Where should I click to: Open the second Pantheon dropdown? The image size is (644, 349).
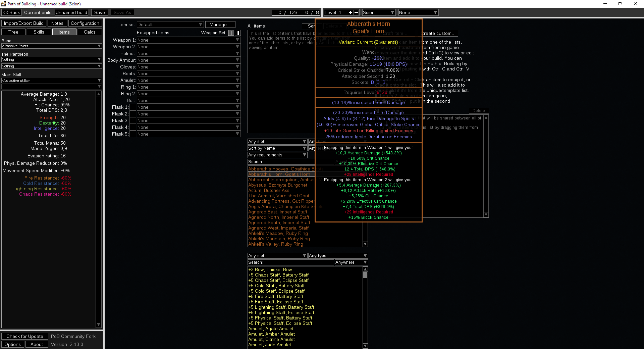coord(51,66)
